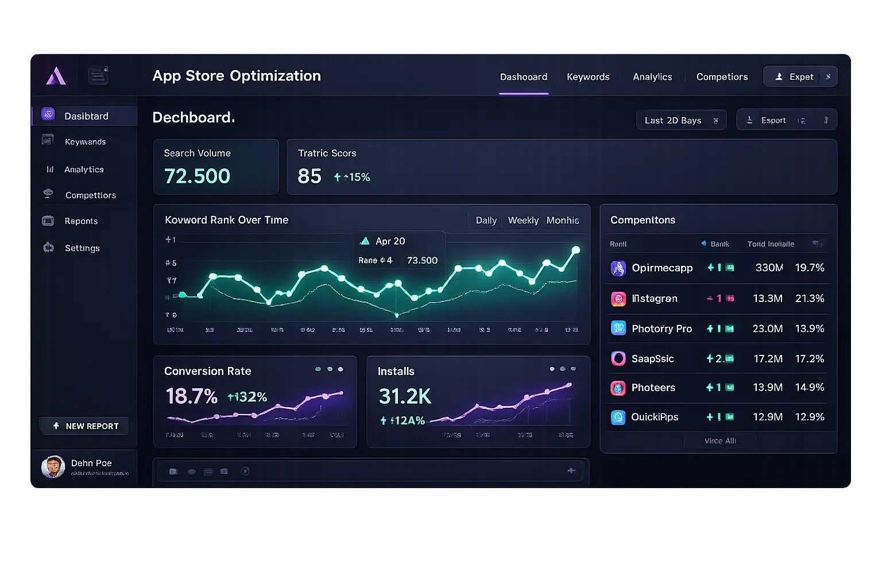This screenshot has height=588, width=882.
Task: Click the SaapSsic competitor name
Action: coord(653,358)
